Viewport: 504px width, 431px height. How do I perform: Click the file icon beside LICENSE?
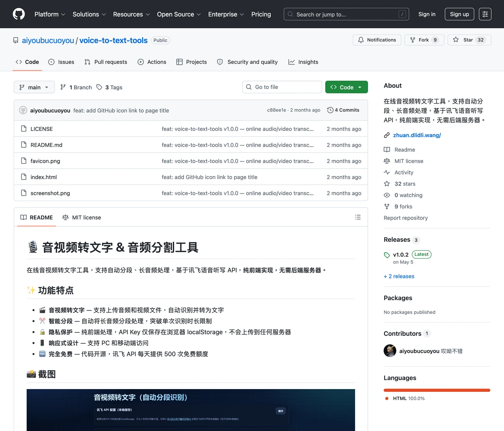pos(24,129)
